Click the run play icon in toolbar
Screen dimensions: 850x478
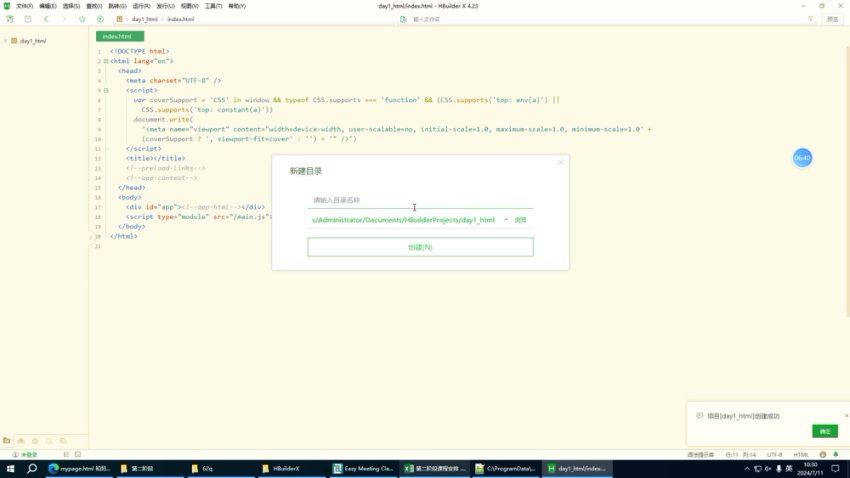tap(100, 19)
